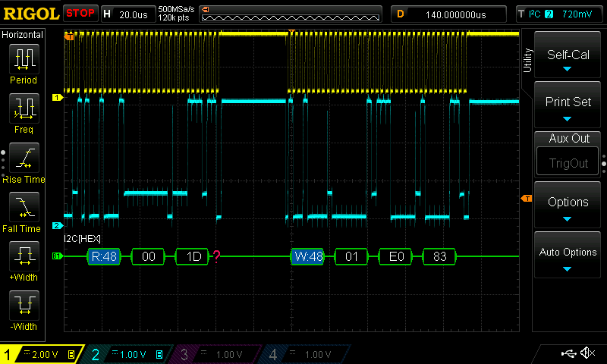Enable channel 4 display
Image resolution: width=607 pixels, height=364 pixels.
309,354
